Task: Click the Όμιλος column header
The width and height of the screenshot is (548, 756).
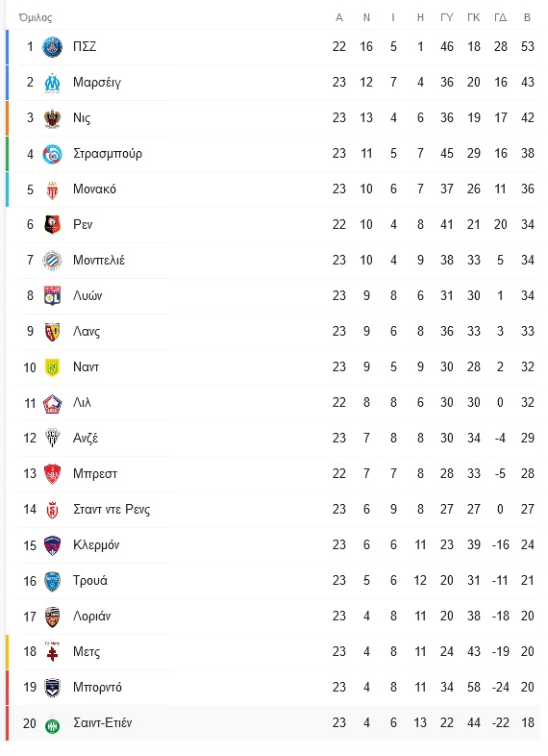Action: (x=36, y=18)
